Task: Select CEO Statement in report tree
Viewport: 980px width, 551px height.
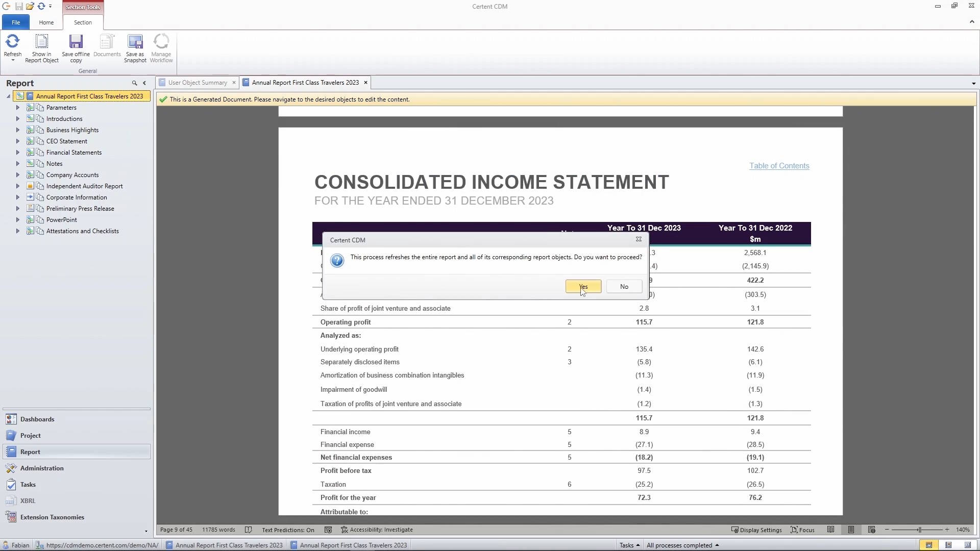Action: point(66,141)
